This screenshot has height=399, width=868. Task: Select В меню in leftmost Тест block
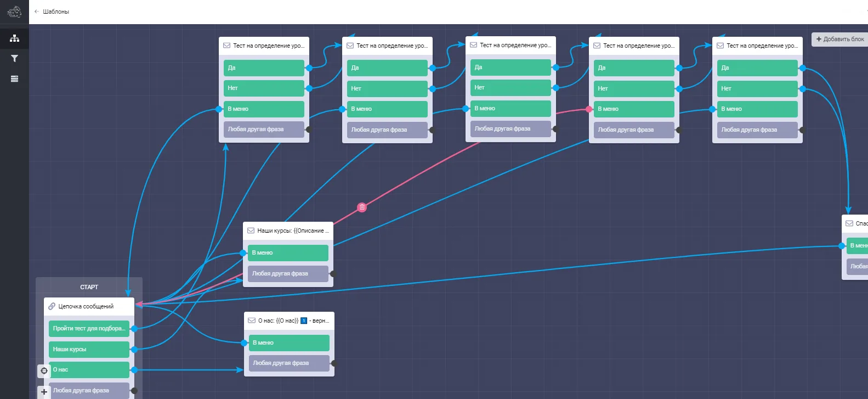point(264,109)
